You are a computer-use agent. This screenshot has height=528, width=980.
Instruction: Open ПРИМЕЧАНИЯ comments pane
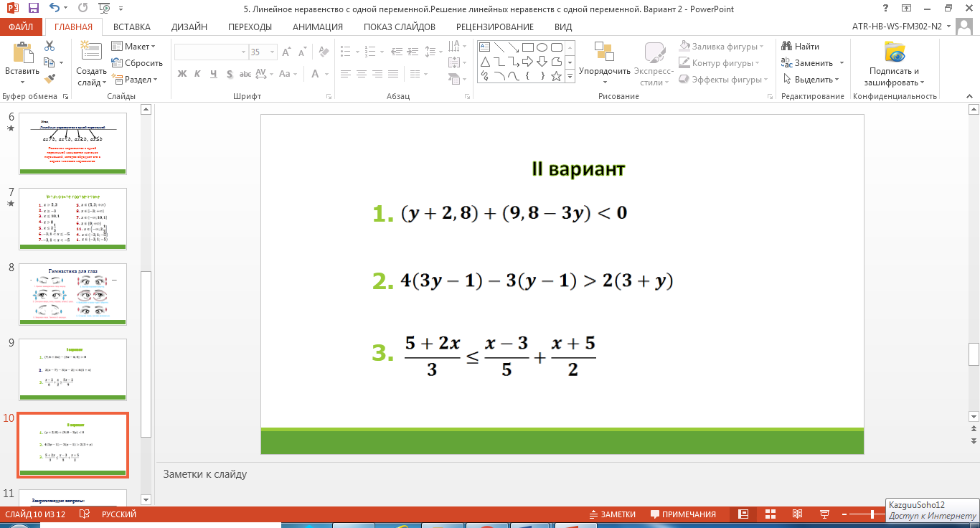683,514
